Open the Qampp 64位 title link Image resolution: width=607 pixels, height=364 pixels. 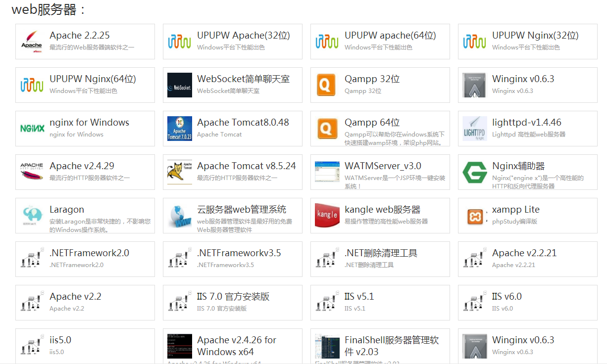pyautogui.click(x=372, y=123)
